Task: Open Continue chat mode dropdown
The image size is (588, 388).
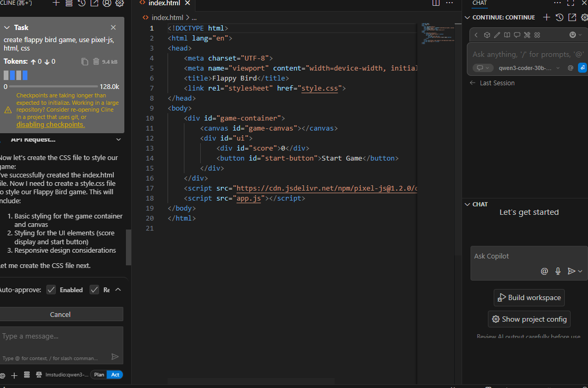Action: (x=483, y=68)
